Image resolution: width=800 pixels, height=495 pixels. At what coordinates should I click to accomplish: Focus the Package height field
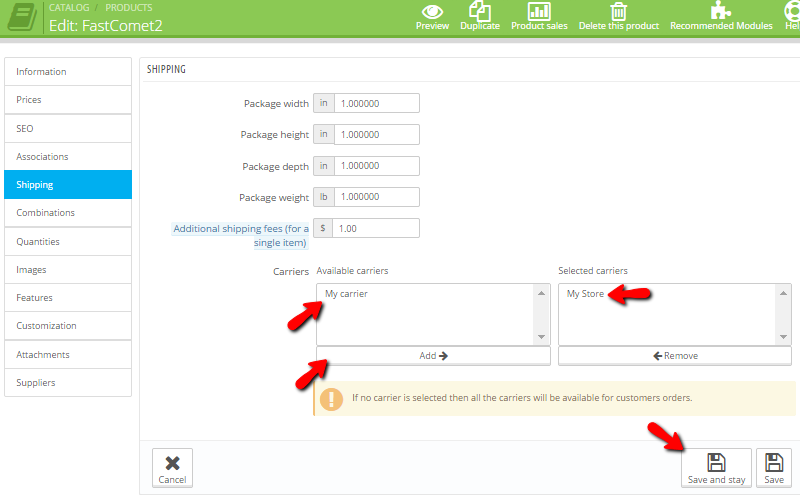coord(377,134)
